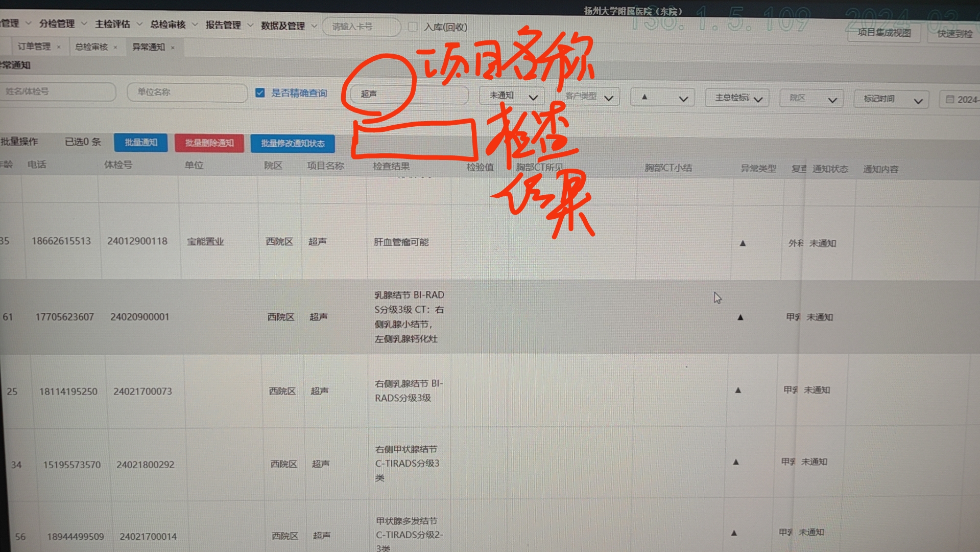Click 未通知 status in row 24021700073
This screenshot has height=552, width=980.
pos(817,390)
